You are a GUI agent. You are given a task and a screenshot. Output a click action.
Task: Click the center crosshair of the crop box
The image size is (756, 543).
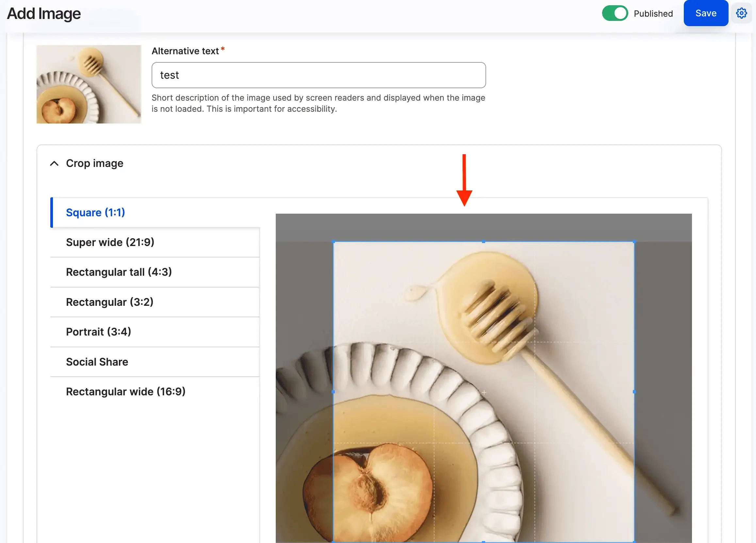pos(484,392)
